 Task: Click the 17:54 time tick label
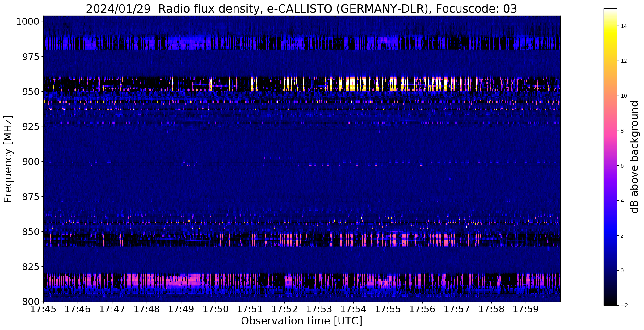(353, 309)
